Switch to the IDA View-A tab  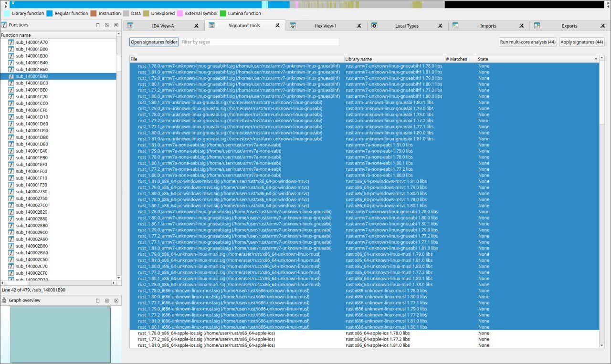[x=163, y=25]
